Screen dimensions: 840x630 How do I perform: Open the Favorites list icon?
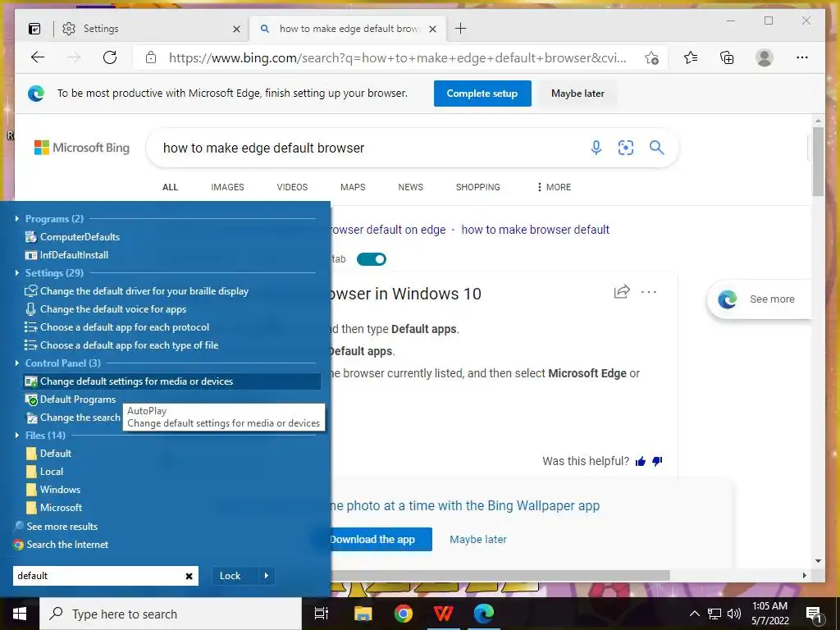691,57
